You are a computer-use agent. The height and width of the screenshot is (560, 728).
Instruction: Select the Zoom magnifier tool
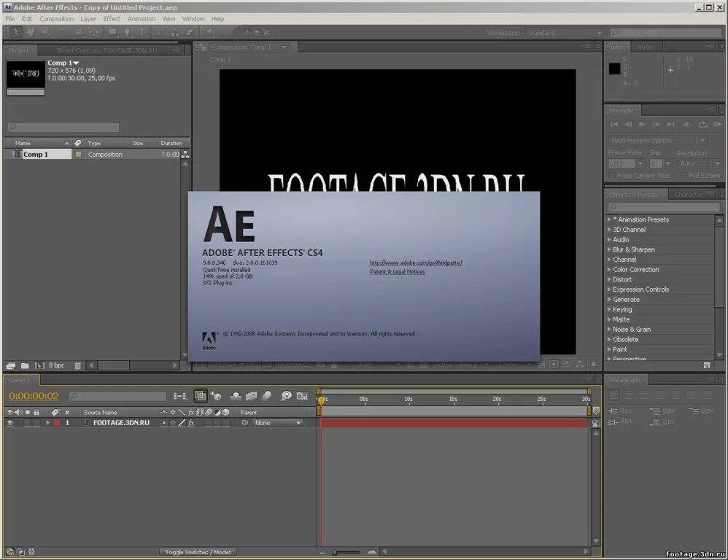tap(45, 32)
